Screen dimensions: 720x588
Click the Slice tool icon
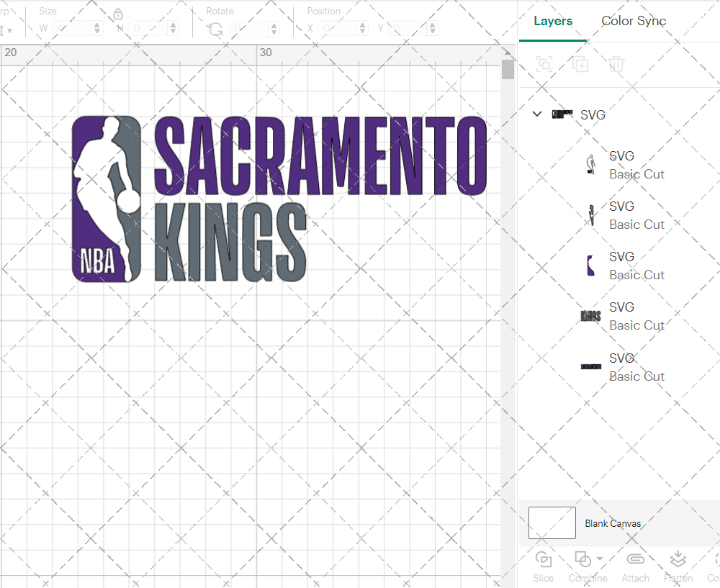pyautogui.click(x=544, y=559)
